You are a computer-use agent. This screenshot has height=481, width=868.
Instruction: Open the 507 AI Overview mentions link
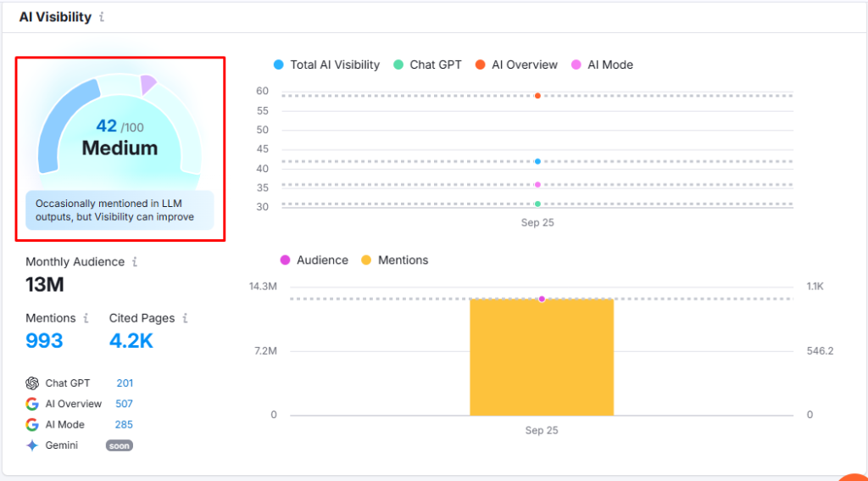coord(124,404)
